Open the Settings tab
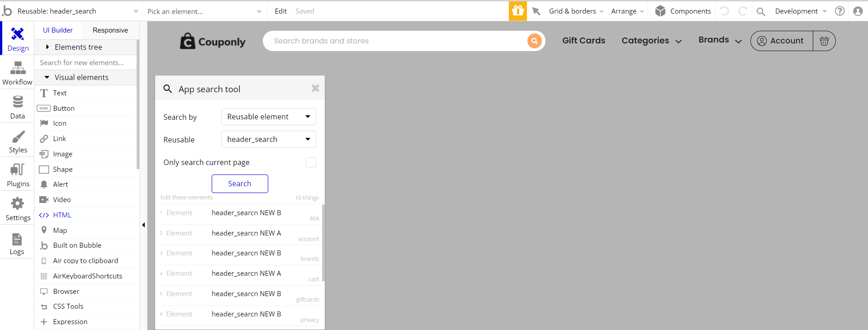868x330 pixels. coord(18,209)
